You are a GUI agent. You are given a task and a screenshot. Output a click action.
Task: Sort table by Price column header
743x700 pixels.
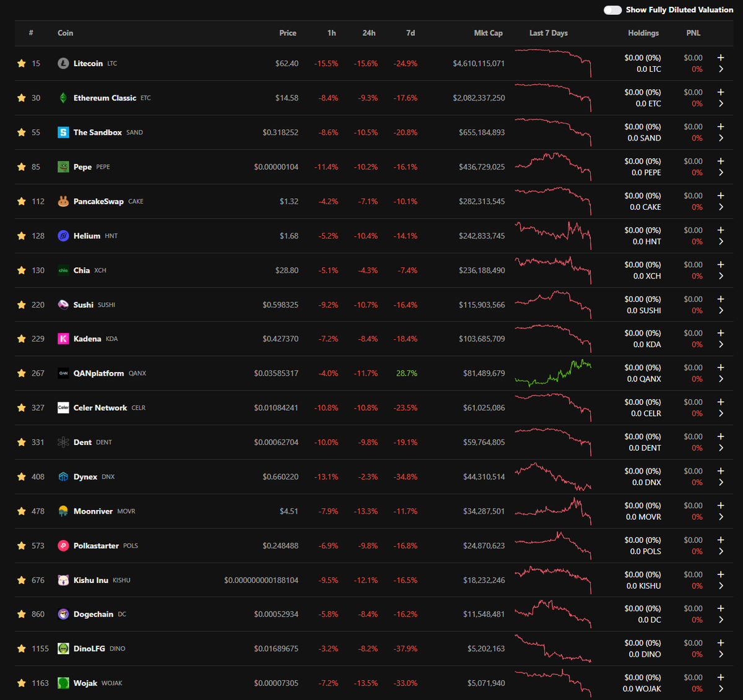288,33
